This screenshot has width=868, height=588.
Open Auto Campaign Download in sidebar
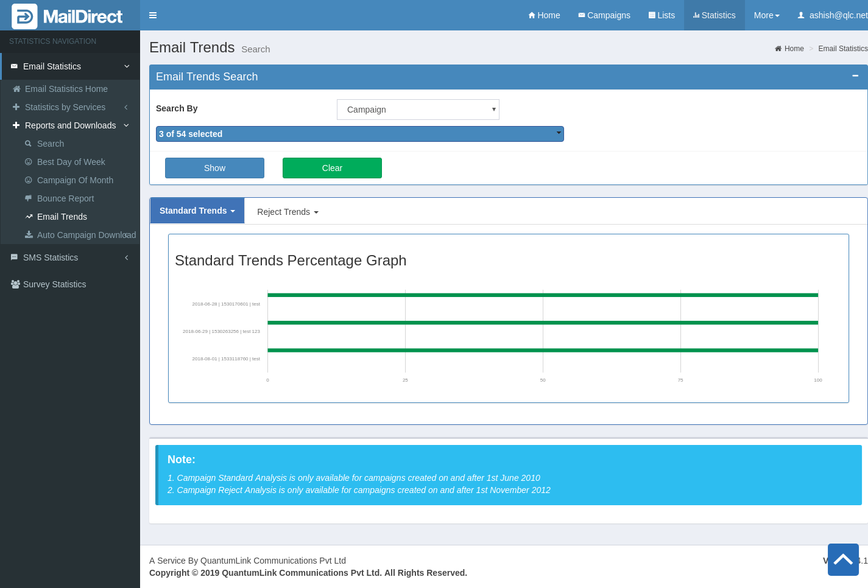(x=86, y=235)
